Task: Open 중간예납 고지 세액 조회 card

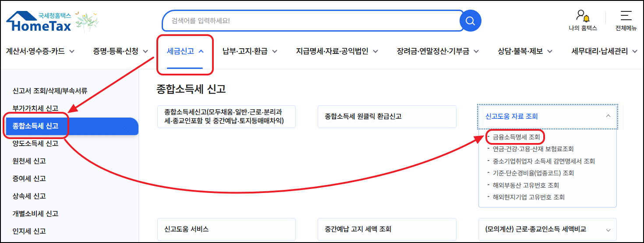Action: [x=387, y=229]
